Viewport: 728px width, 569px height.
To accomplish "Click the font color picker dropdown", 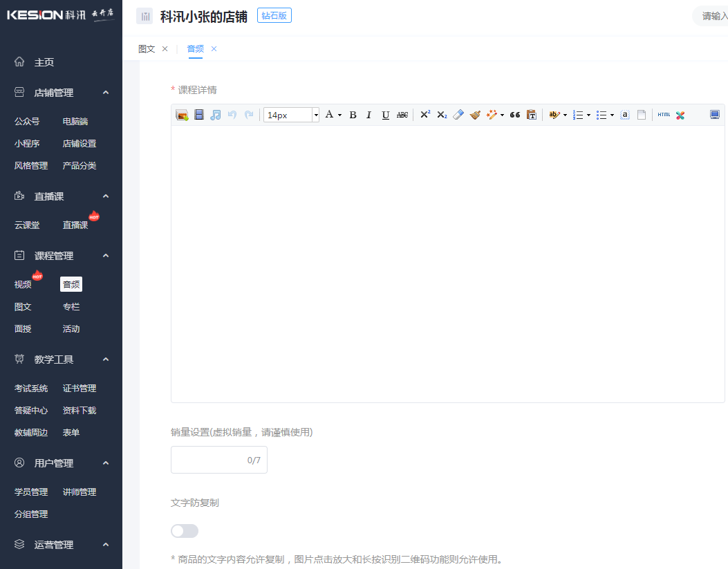I will pos(338,115).
